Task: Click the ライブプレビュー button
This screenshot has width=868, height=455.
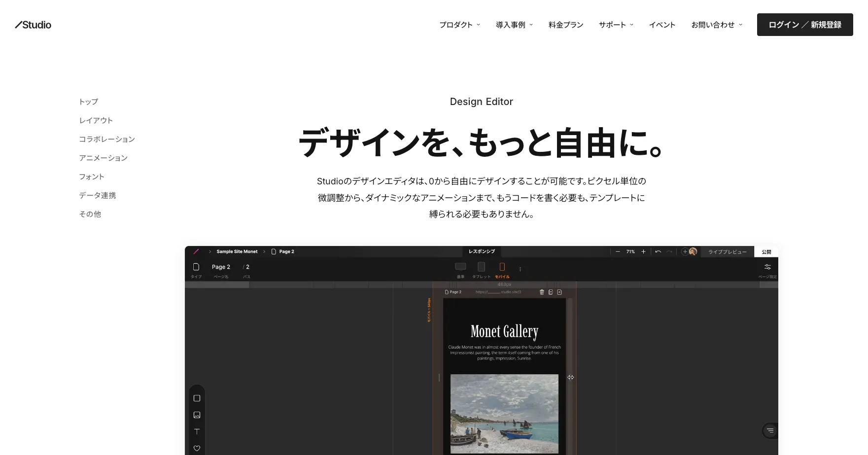Action: 728,251
